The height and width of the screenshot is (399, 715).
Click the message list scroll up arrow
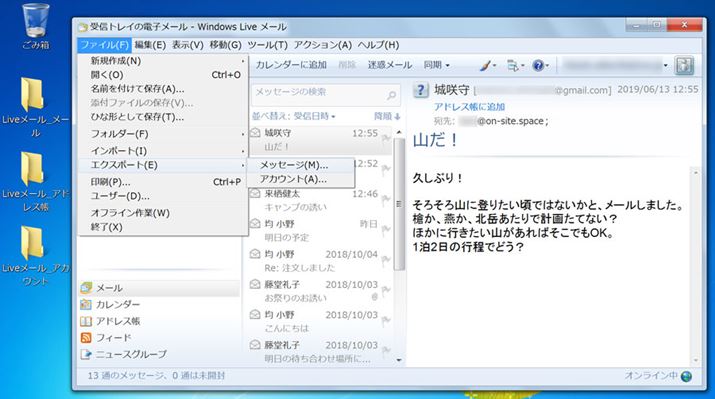[x=399, y=132]
